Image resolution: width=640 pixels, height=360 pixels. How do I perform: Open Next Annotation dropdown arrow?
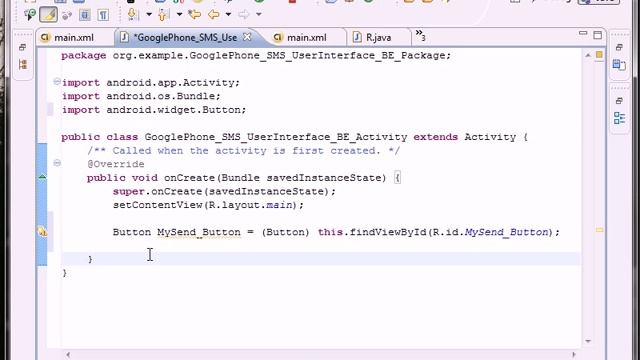149,15
